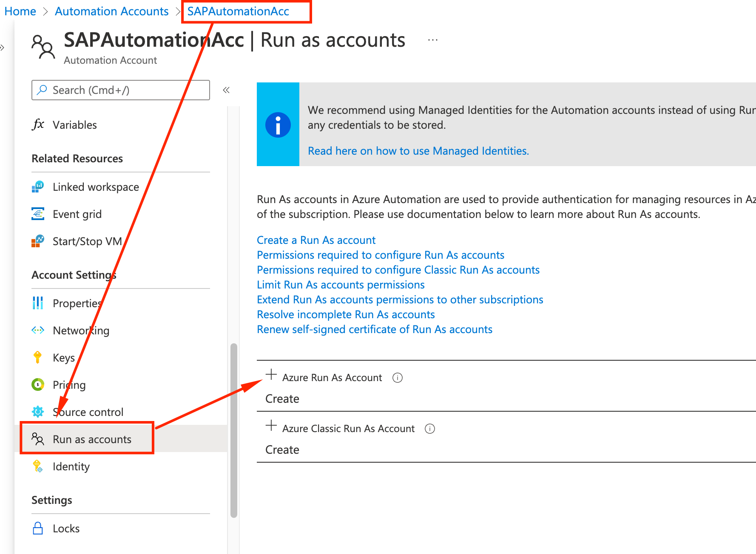Click the Variables fx icon
The width and height of the screenshot is (756, 554).
(38, 124)
